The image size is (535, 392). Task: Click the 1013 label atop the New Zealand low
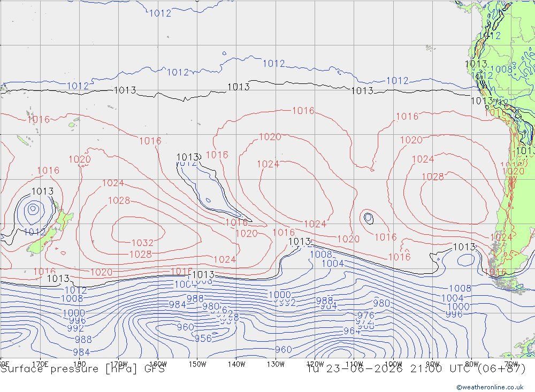click(x=42, y=191)
